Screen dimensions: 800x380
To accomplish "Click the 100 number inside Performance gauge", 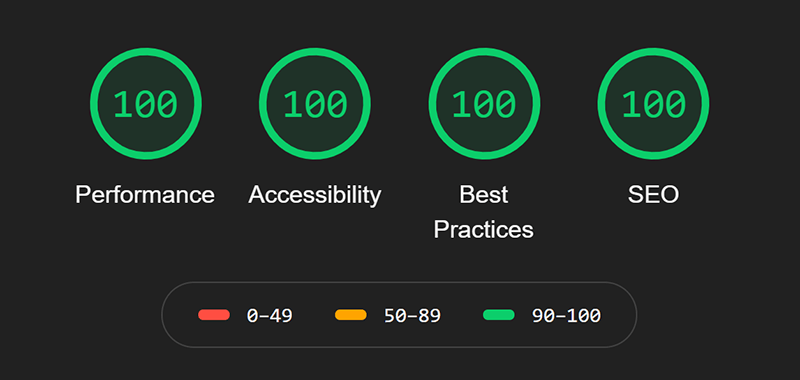I will coord(145,104).
